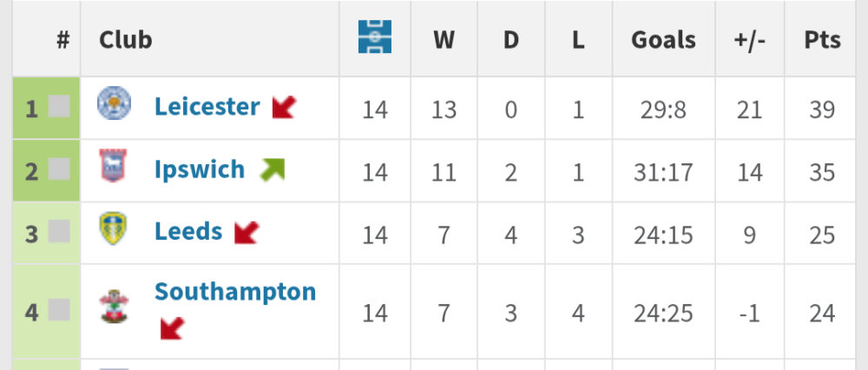Click Southampton's red down-trend arrow

coord(173,328)
